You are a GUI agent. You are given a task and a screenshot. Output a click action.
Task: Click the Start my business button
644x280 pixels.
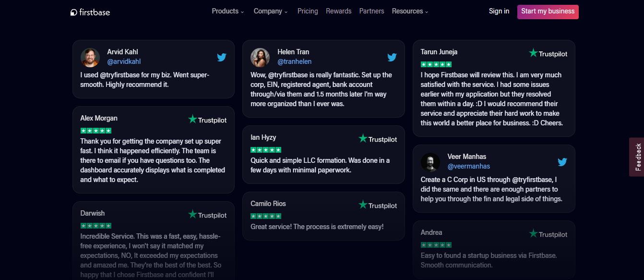548,12
